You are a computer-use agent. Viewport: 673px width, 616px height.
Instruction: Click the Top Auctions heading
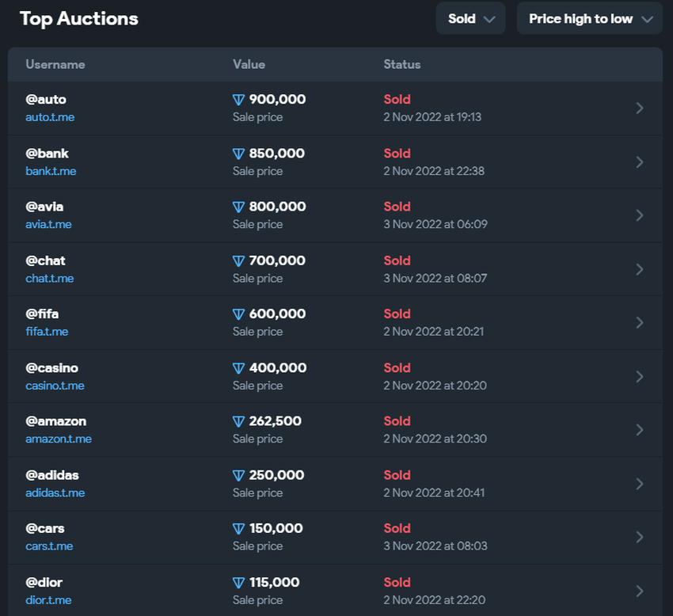pos(78,19)
